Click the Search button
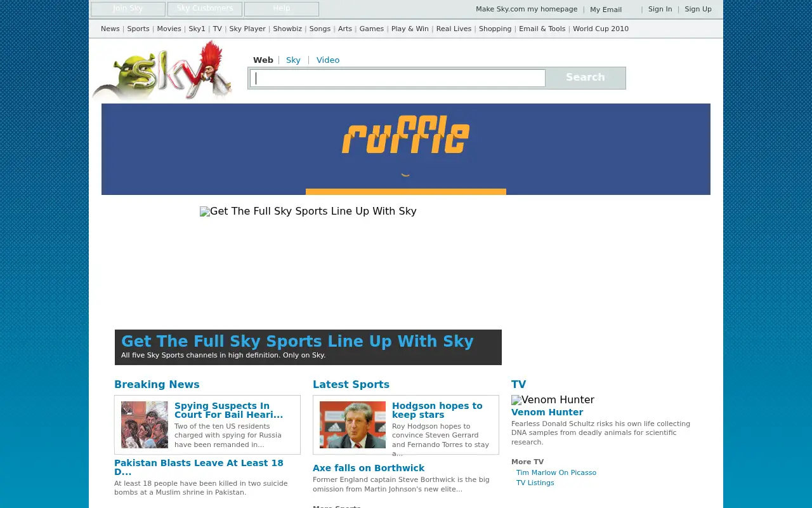This screenshot has width=812, height=508. 586,77
